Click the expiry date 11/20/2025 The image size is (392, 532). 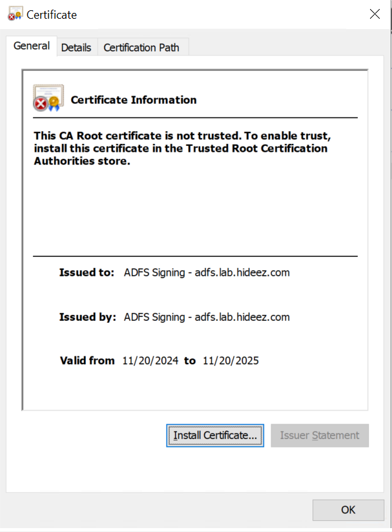coord(231,361)
